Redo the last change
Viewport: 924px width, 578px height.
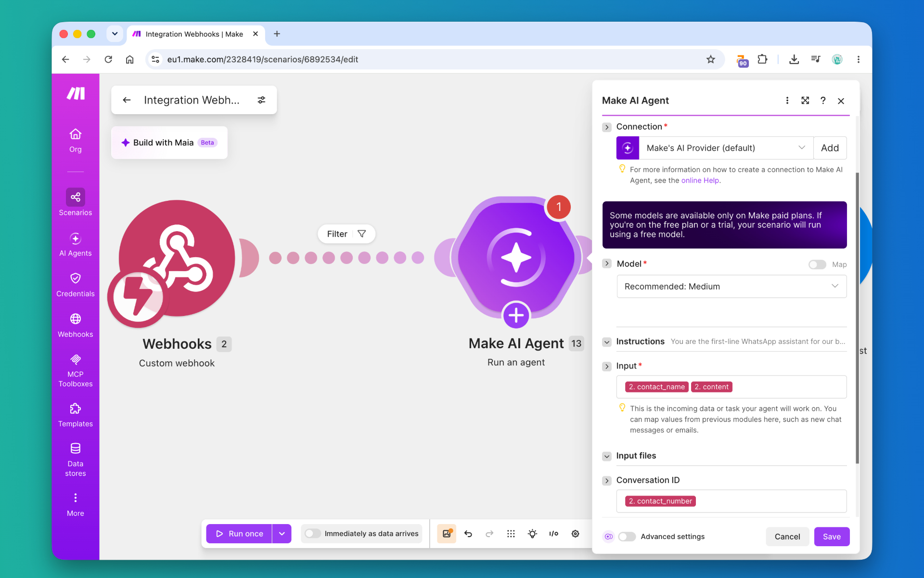coord(489,534)
